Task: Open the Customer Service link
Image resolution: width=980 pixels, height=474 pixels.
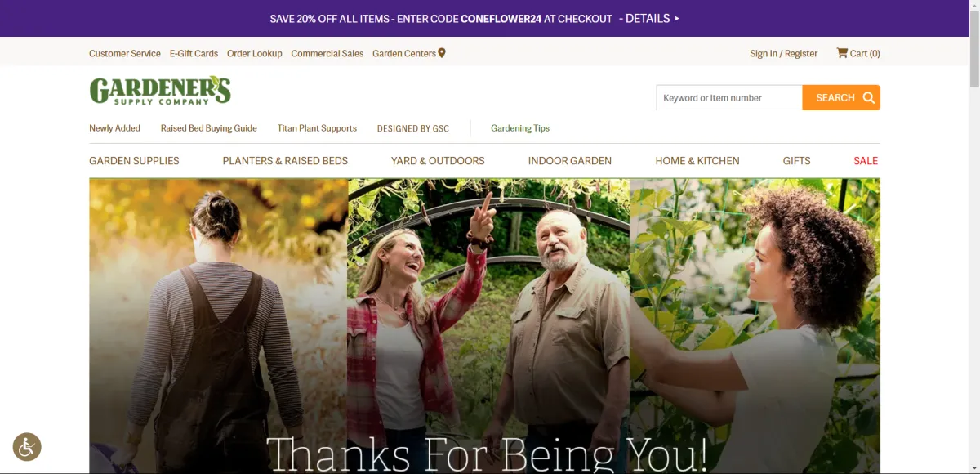Action: tap(125, 53)
